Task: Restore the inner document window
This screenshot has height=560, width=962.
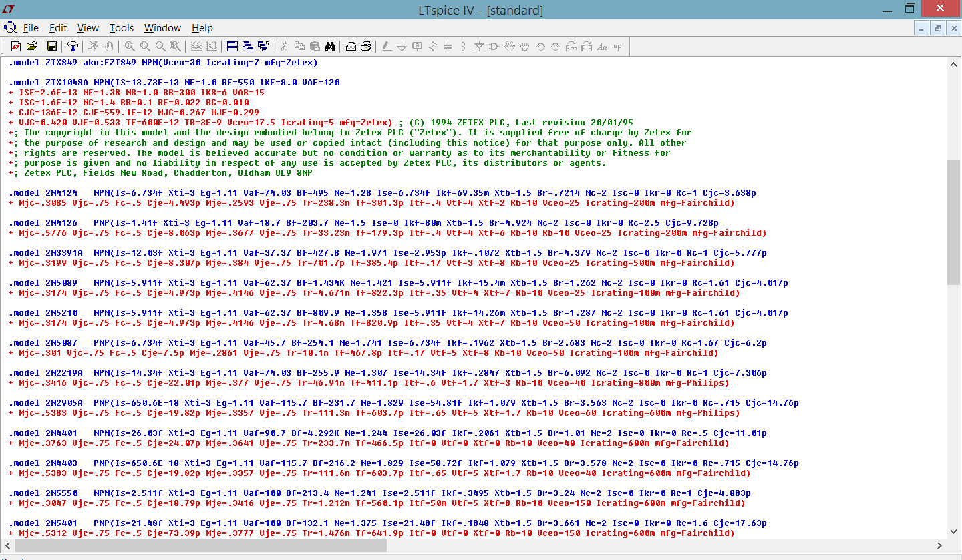Action: point(937,28)
